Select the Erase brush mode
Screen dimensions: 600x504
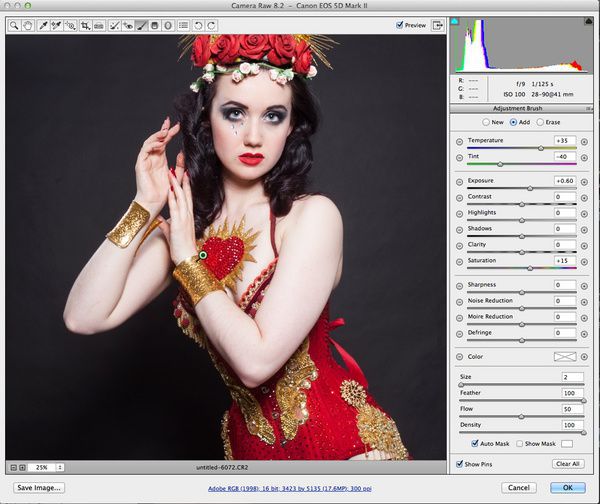pyautogui.click(x=541, y=122)
